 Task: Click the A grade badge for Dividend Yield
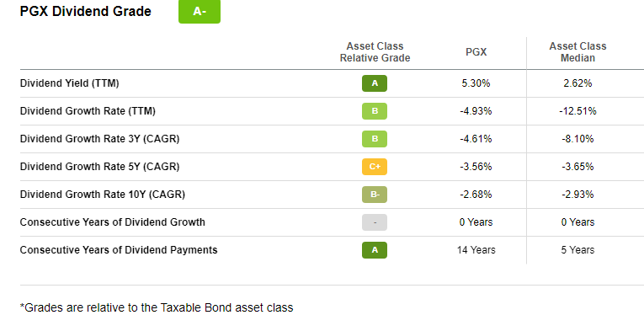tap(374, 83)
